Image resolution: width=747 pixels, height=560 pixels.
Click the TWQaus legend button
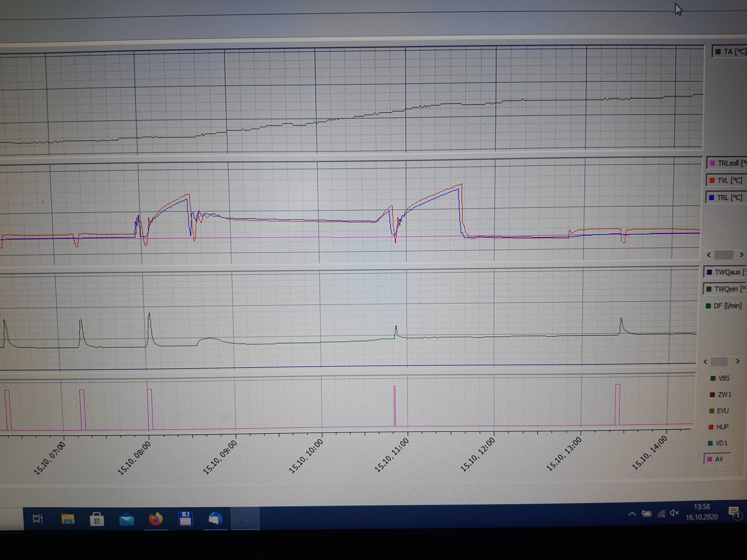coord(725,272)
